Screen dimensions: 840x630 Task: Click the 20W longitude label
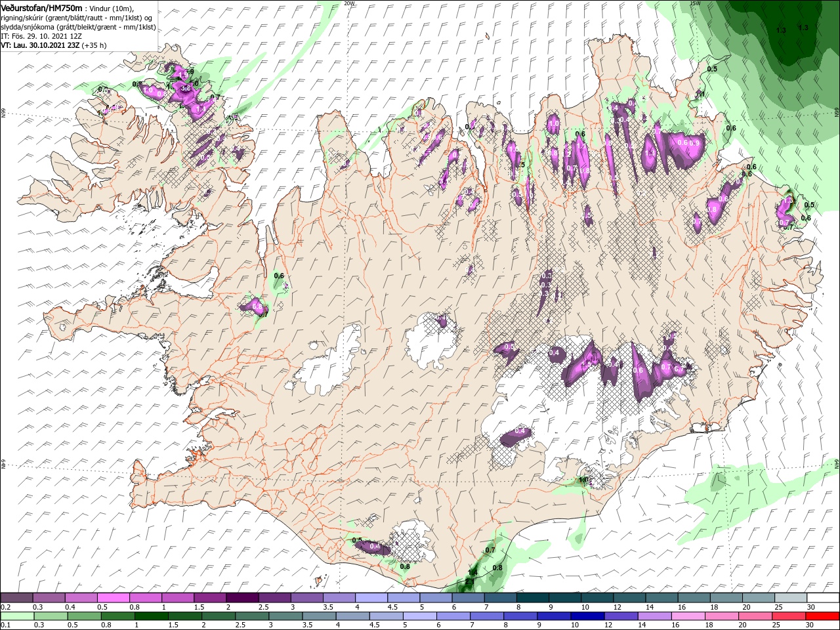(350, 3)
